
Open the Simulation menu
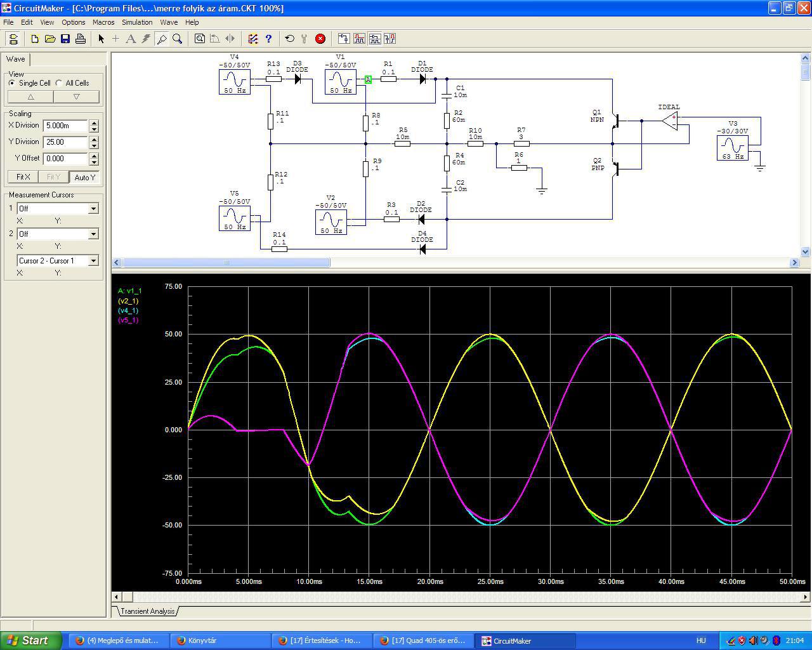pyautogui.click(x=137, y=22)
